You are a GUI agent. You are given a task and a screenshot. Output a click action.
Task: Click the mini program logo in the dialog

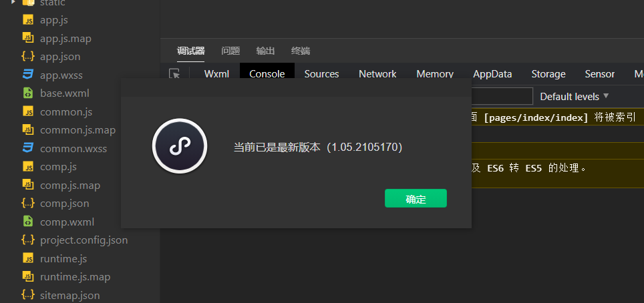180,146
